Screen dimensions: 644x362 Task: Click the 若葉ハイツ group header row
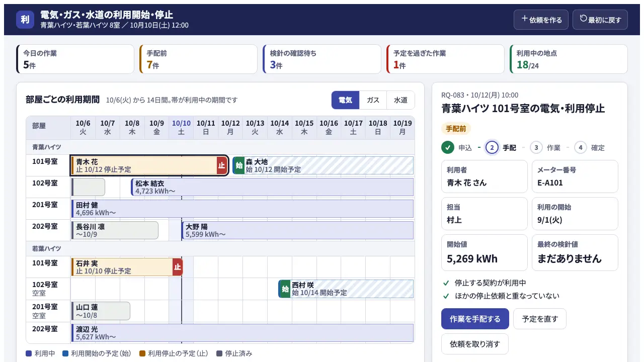click(220, 248)
